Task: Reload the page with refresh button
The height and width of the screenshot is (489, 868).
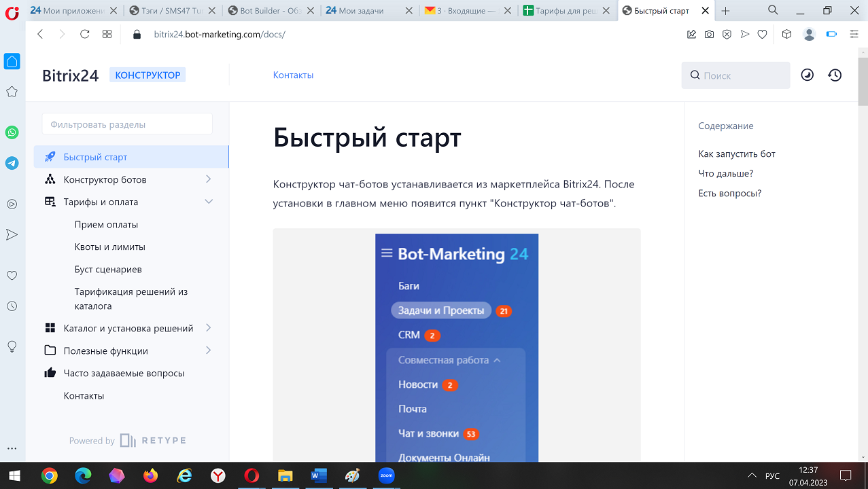Action: [x=85, y=34]
